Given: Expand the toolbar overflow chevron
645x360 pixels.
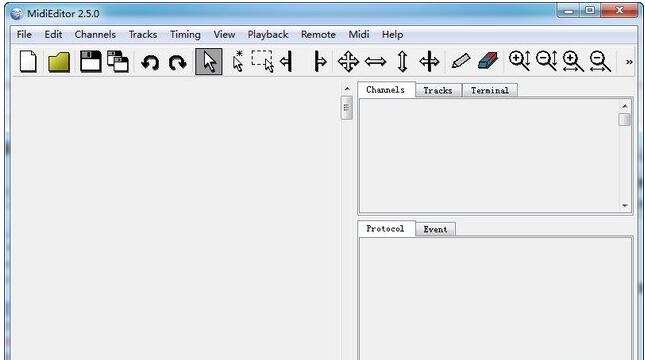Looking at the screenshot, I should 629,62.
